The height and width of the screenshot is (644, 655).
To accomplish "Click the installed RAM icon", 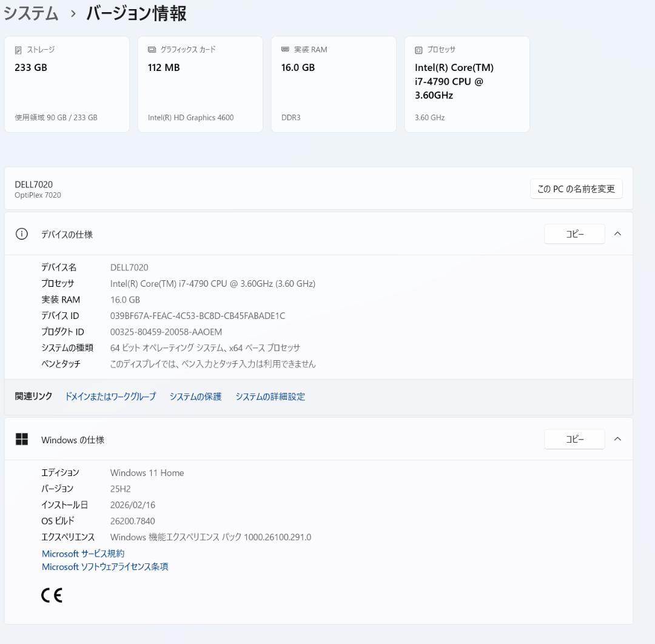I will click(285, 50).
